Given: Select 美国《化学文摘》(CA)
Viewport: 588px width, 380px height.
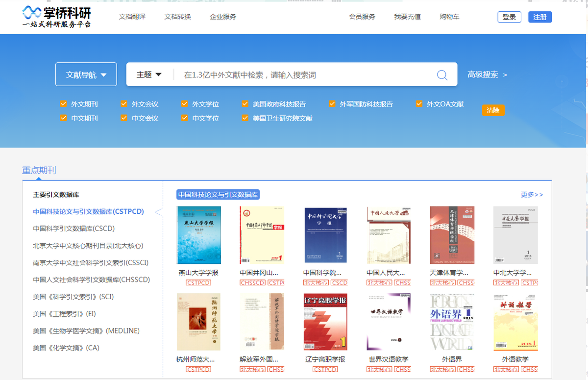Looking at the screenshot, I should (x=66, y=348).
